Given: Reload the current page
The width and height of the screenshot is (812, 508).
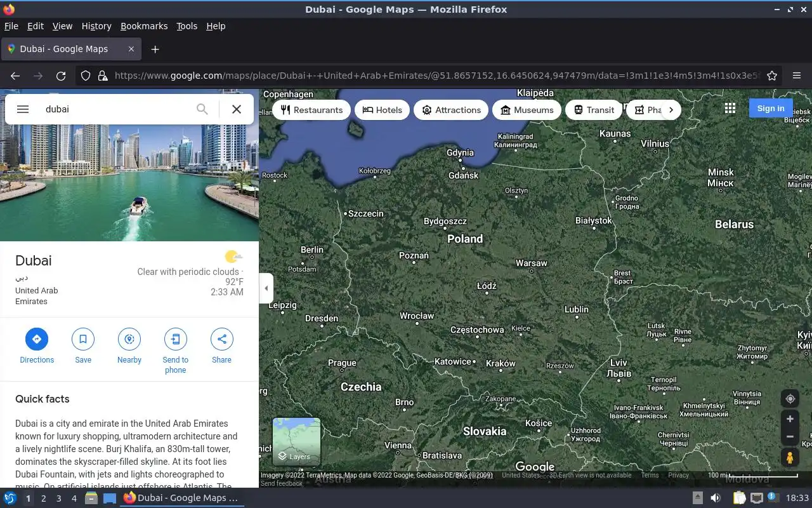Looking at the screenshot, I should pyautogui.click(x=61, y=76).
